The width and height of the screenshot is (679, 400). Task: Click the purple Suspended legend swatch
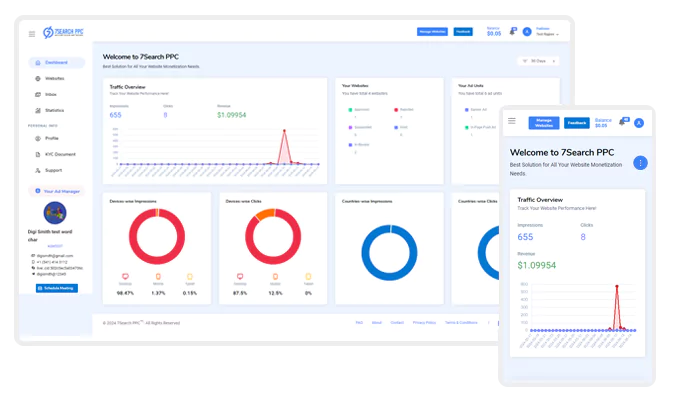point(350,128)
